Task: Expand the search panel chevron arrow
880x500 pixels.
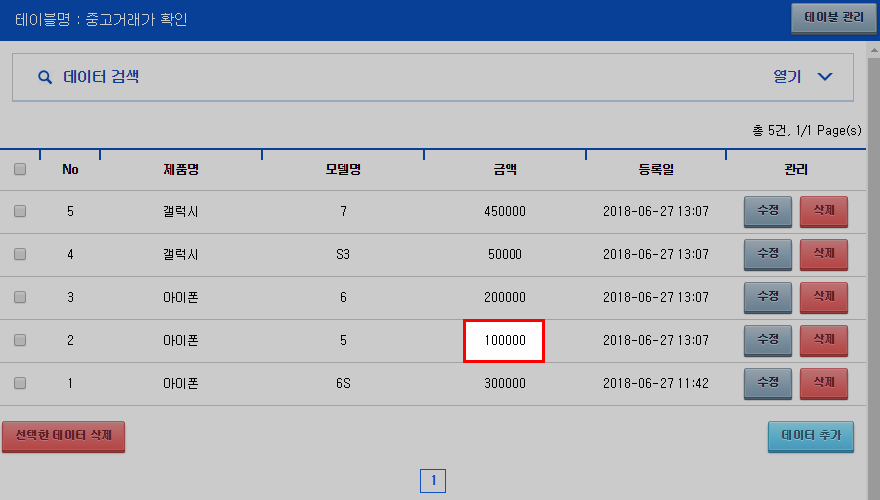Action: click(x=824, y=77)
